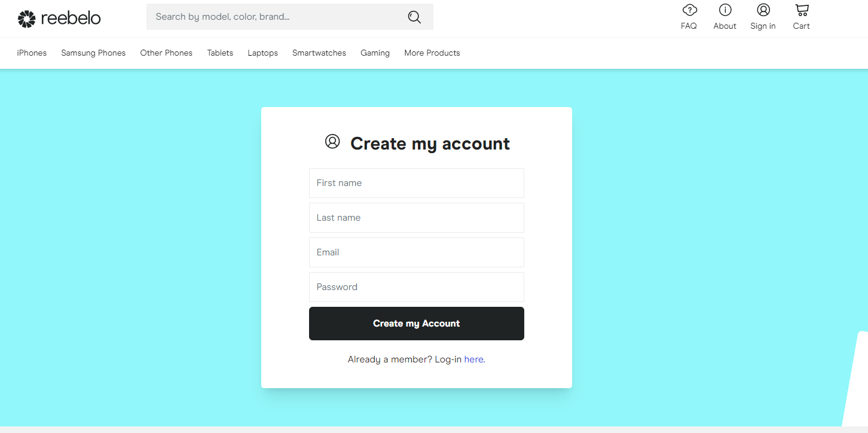
Task: Open the iPhones category
Action: point(31,53)
